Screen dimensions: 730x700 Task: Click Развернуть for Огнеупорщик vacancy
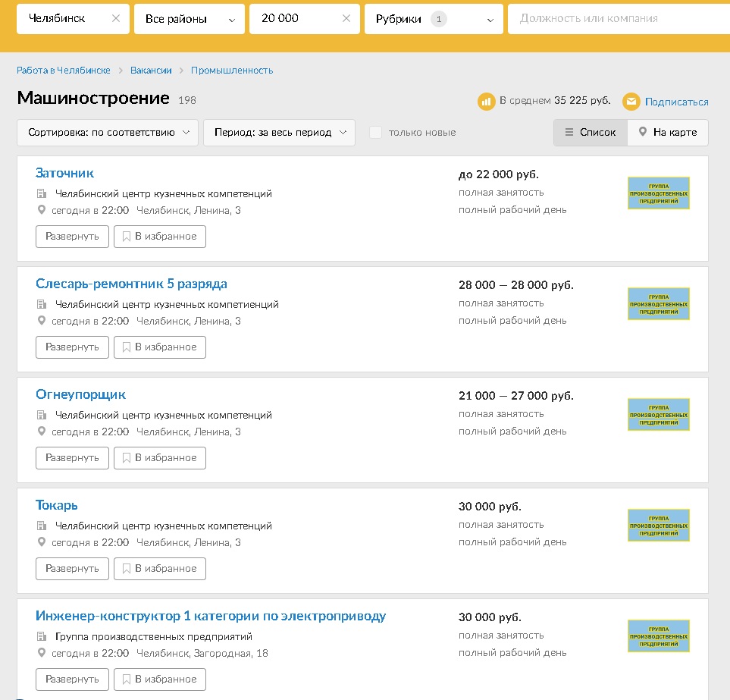(72, 458)
